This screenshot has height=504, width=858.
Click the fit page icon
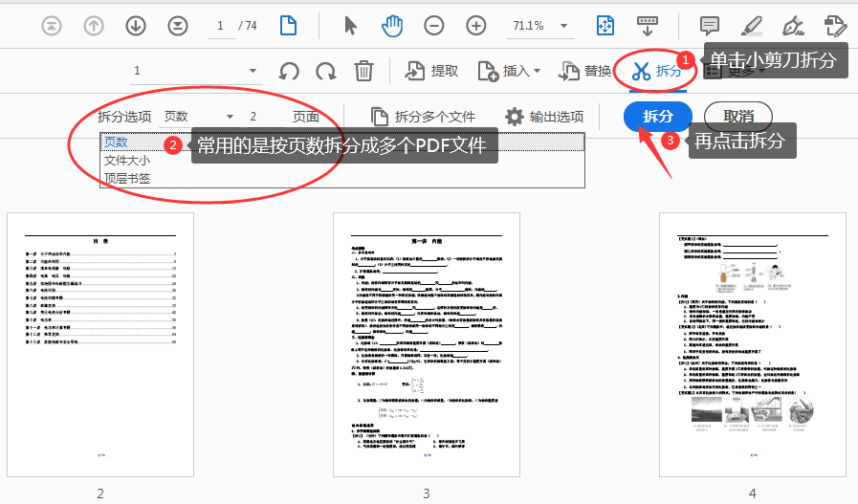605,26
